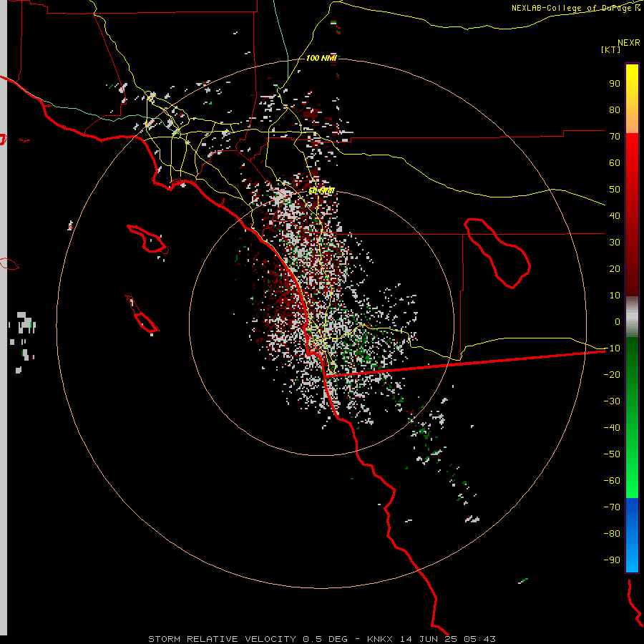The height and width of the screenshot is (644, 644).
Task: Click the 90 value on velocity scale
Action: click(615, 84)
